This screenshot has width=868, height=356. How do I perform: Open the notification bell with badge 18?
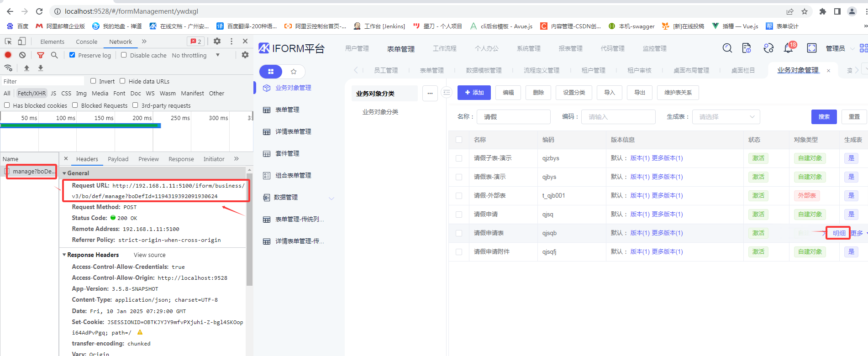789,48
